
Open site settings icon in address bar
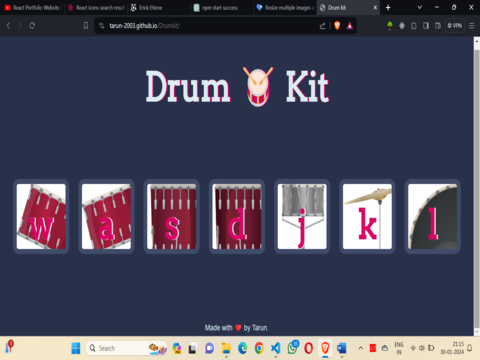pos(102,26)
